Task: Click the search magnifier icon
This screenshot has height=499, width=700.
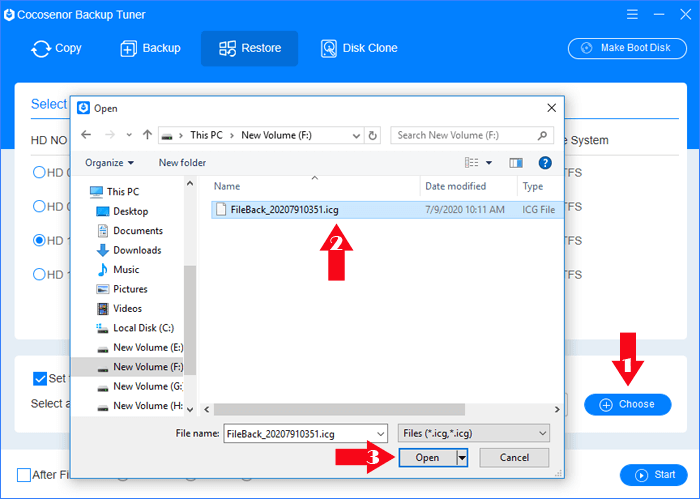Action: coord(542,135)
